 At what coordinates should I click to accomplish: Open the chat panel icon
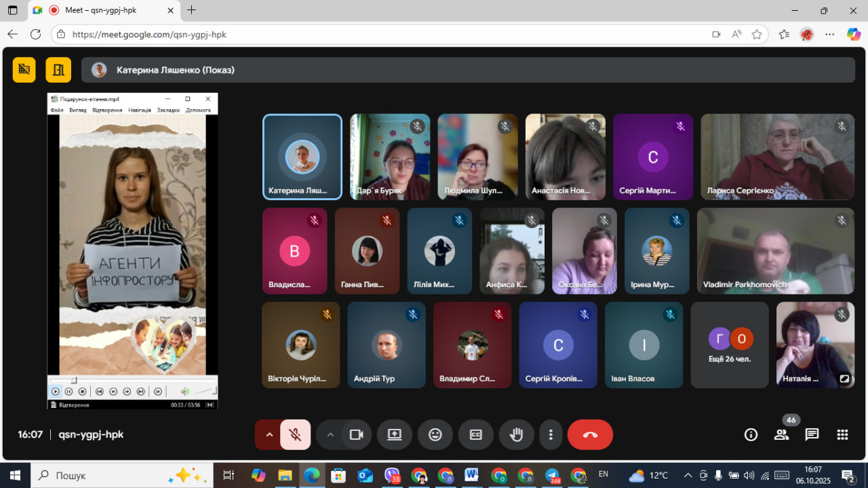pyautogui.click(x=812, y=435)
